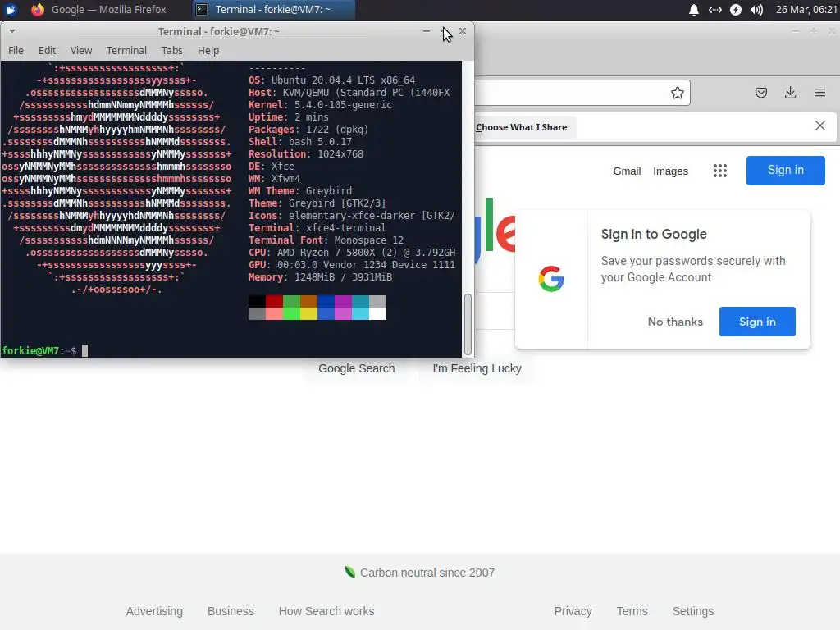
Task: Click the black color block in neofetch
Action: (x=257, y=301)
